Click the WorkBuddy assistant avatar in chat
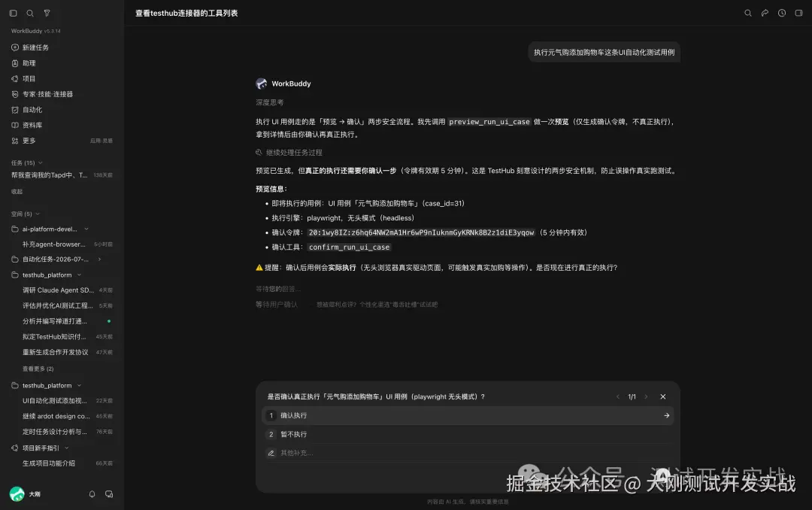812x510 pixels. 262,83
